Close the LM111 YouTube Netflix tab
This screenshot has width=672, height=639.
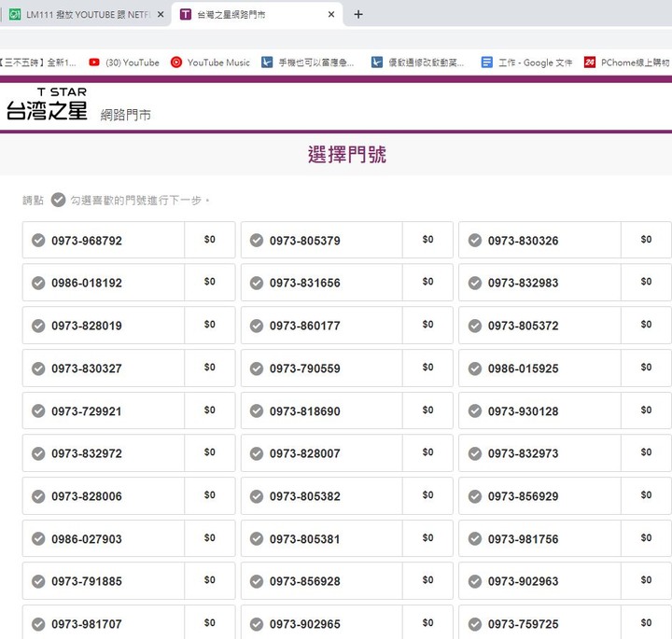click(161, 15)
